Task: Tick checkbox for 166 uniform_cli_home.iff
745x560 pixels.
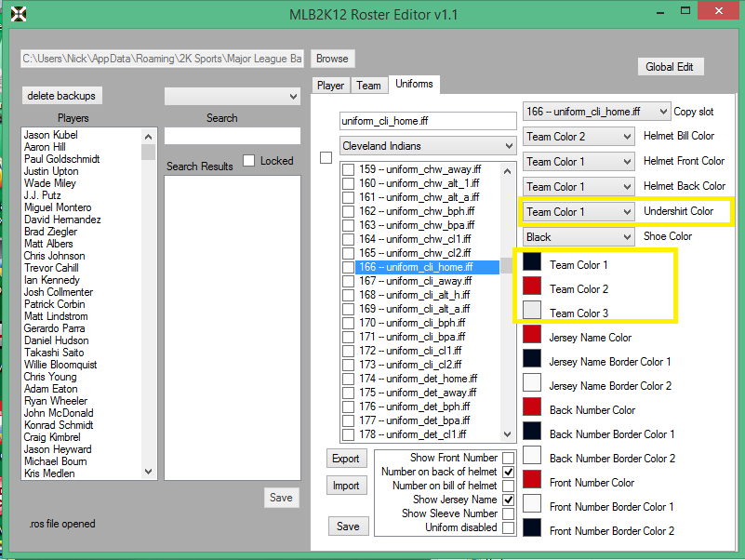Action: coord(348,267)
